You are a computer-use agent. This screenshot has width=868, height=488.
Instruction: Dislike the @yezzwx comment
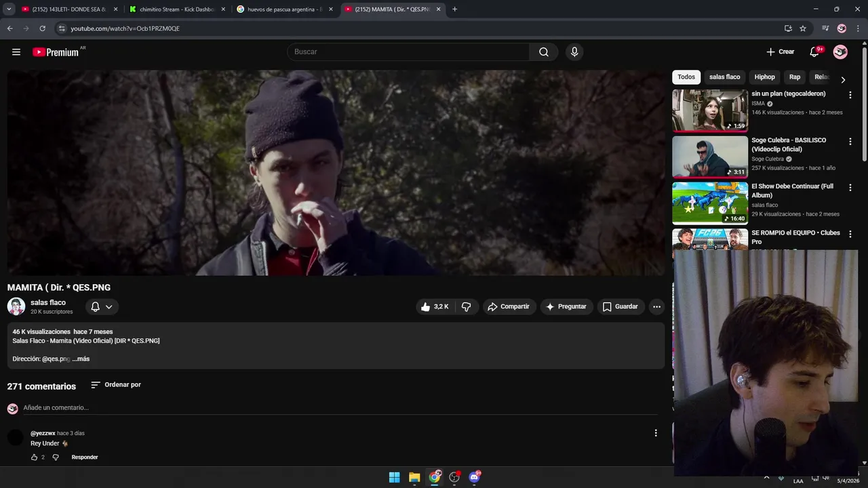[56, 457]
